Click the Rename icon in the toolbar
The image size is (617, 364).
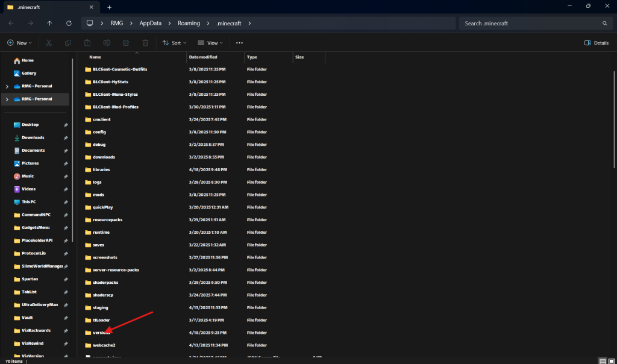pyautogui.click(x=107, y=43)
